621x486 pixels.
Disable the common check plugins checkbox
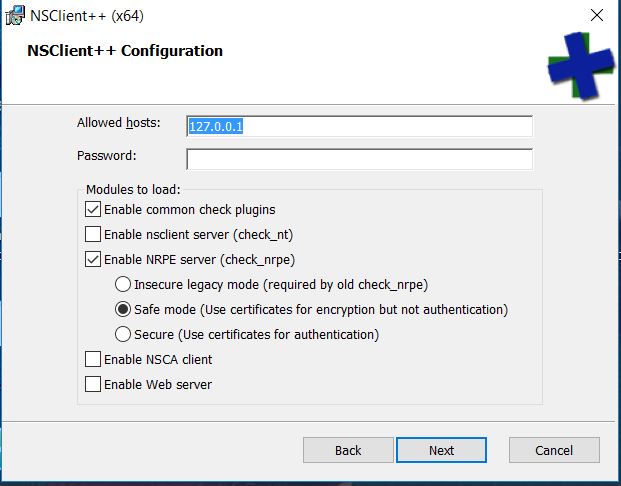93,210
